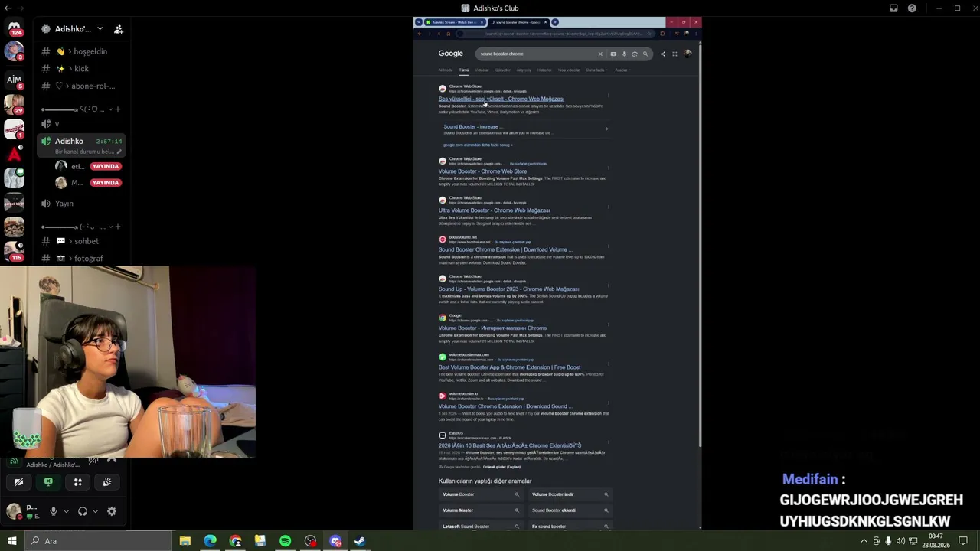Switch to the Videolar results tab
This screenshot has width=980, height=551.
pos(482,70)
